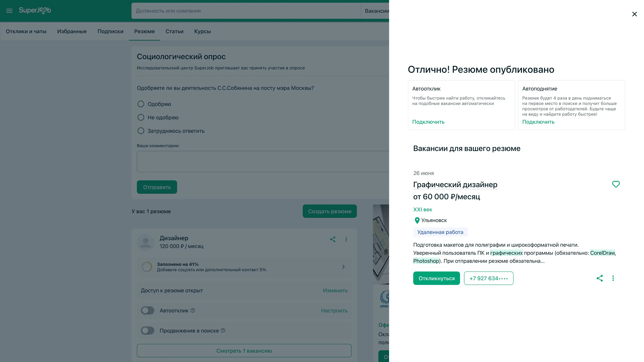Open the Дизайнер resume options menu

346,239
